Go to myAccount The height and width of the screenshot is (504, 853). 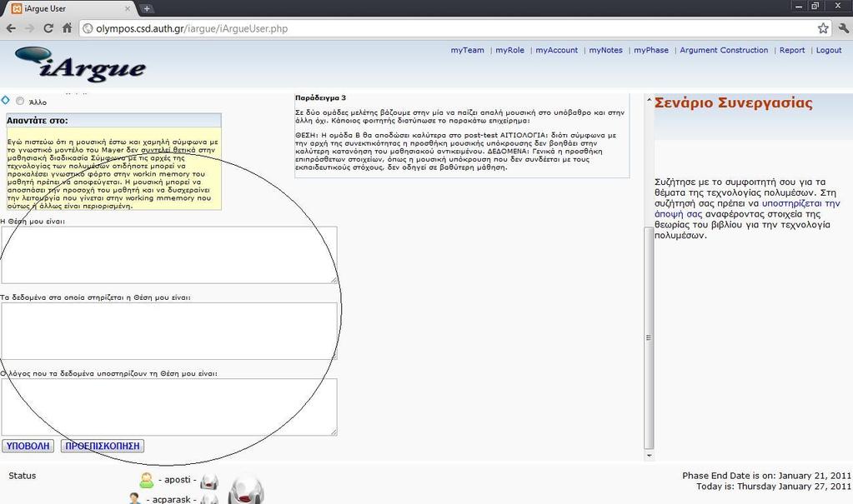(x=556, y=50)
